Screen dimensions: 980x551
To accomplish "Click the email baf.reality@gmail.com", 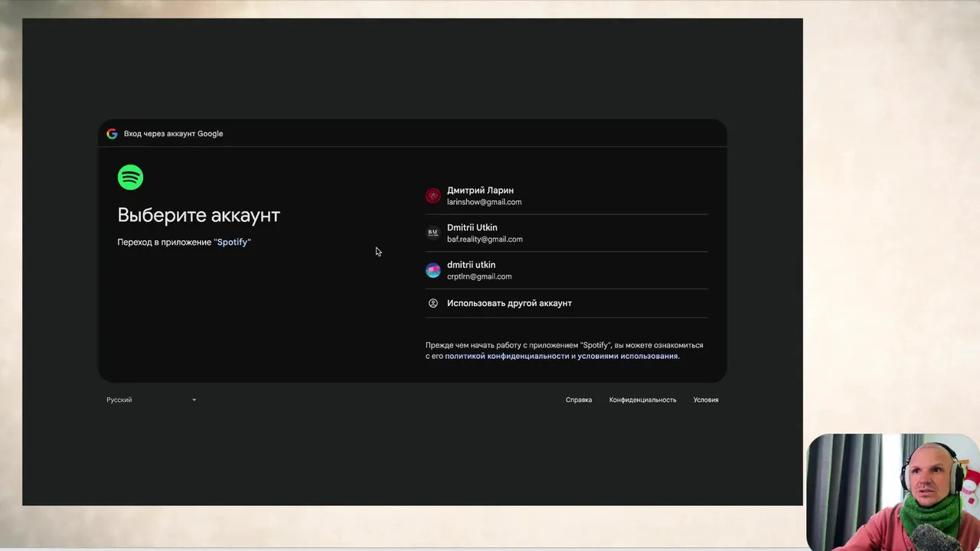I will (485, 239).
